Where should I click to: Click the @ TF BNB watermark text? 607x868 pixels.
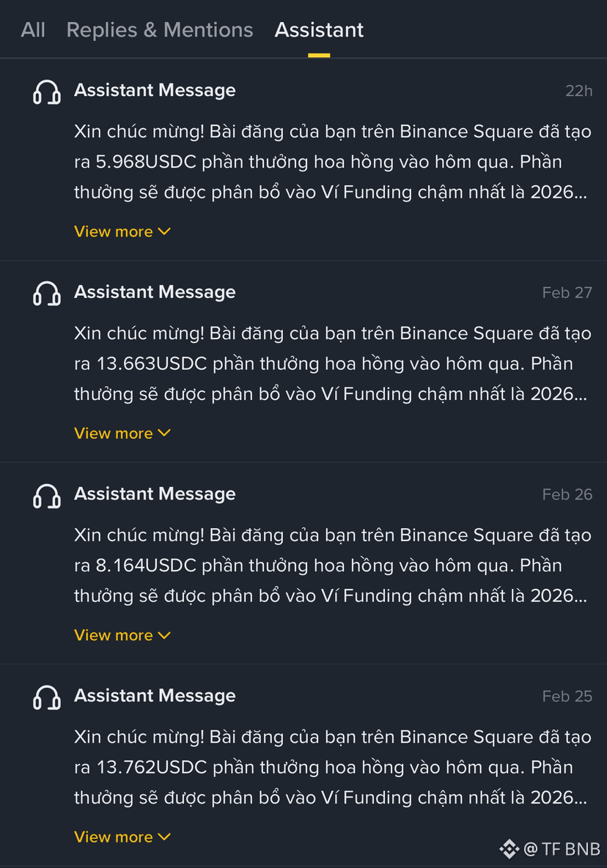tap(562, 849)
